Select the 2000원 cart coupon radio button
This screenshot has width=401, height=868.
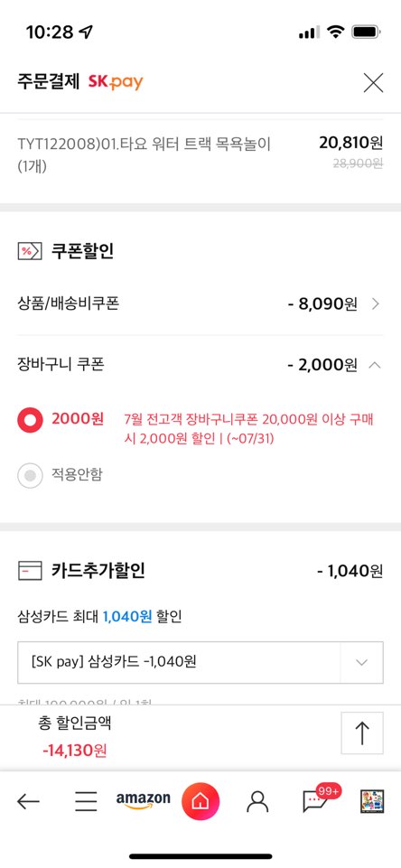click(x=30, y=421)
